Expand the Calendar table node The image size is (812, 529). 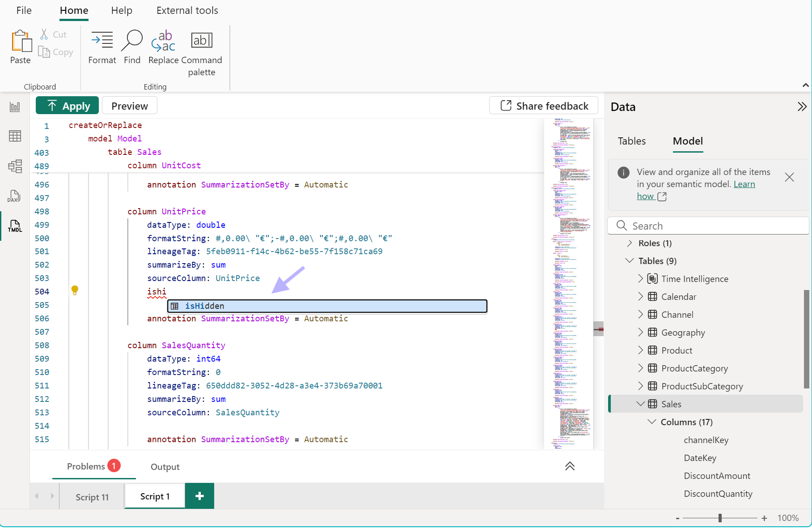click(640, 296)
